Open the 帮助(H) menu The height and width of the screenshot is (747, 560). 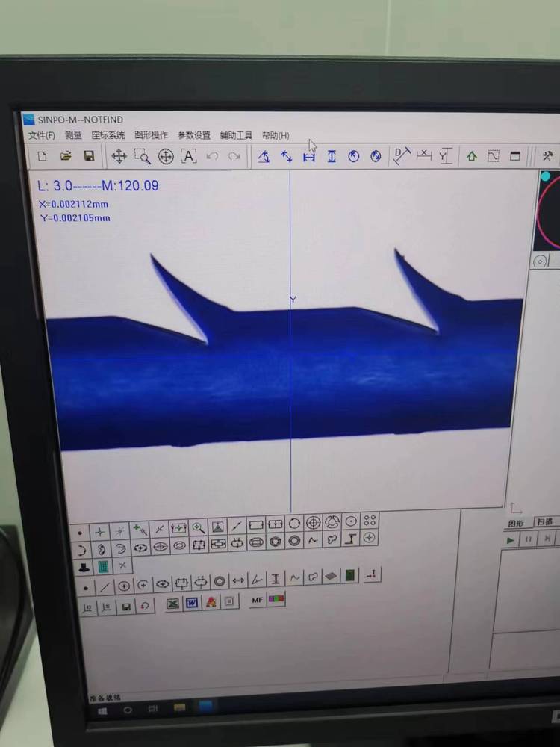tap(276, 136)
